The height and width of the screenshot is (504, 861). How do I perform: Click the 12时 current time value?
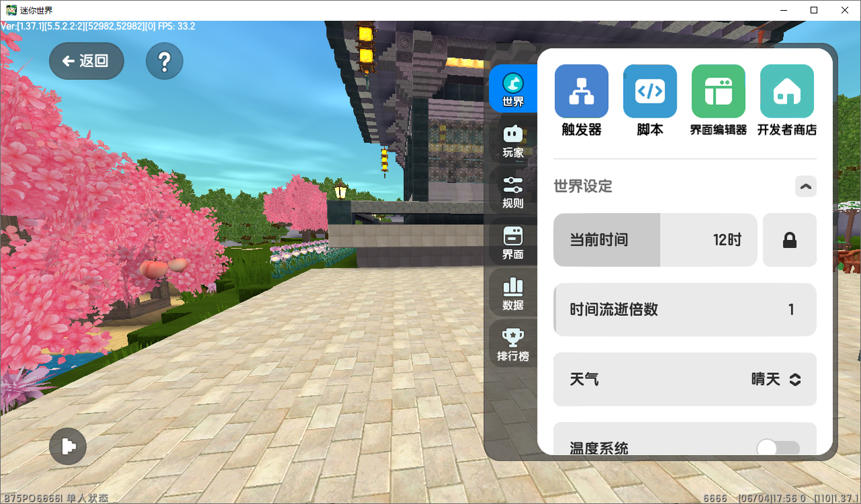tap(727, 240)
